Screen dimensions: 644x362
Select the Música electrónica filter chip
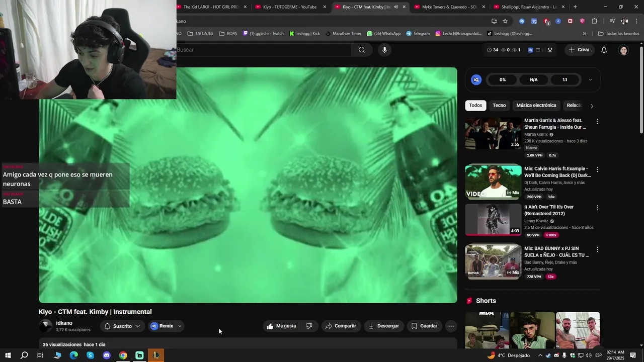point(536,106)
